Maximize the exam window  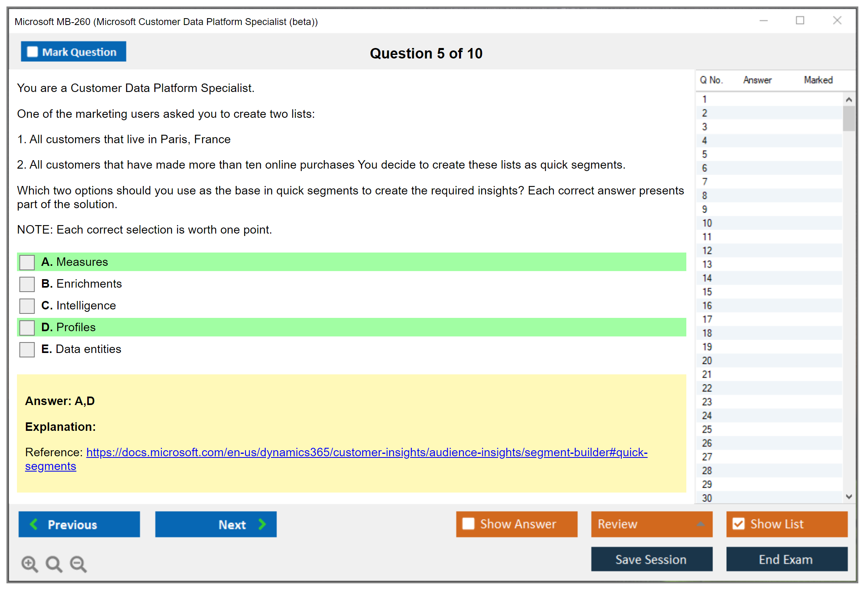pyautogui.click(x=800, y=21)
